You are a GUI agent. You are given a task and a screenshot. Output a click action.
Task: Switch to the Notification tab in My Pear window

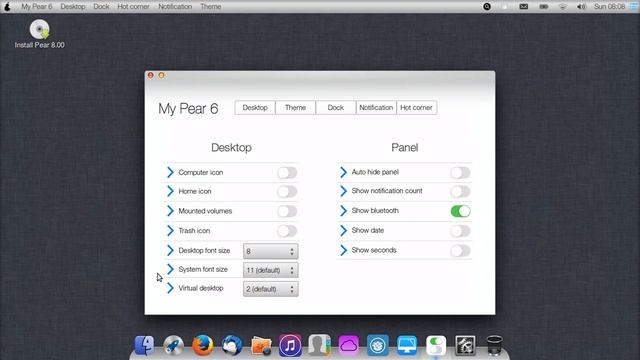coord(376,108)
